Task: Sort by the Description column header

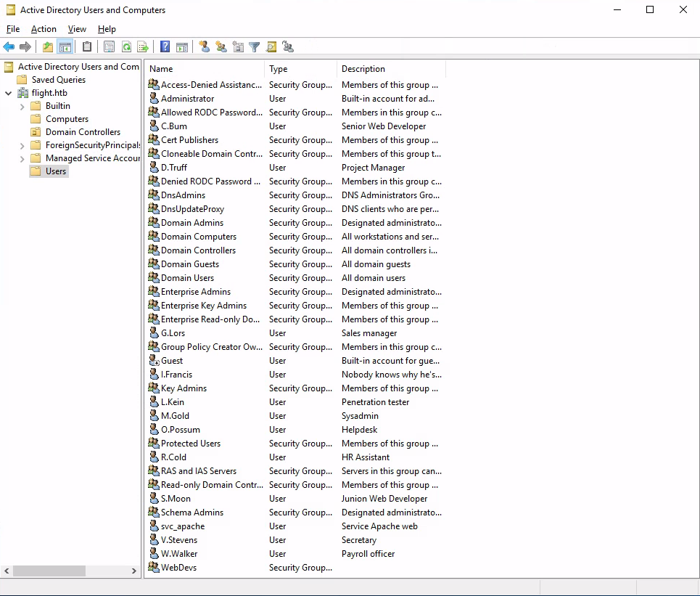Action: click(x=392, y=69)
